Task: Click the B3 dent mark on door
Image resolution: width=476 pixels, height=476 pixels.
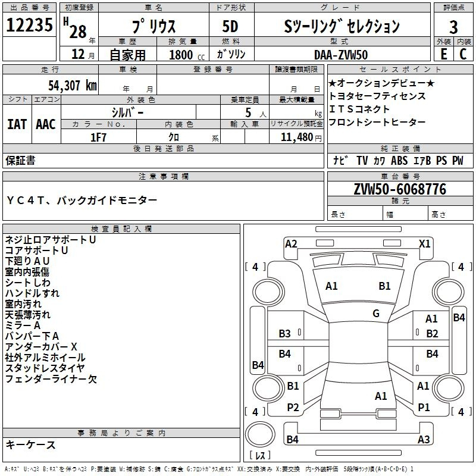Action: 285,334
